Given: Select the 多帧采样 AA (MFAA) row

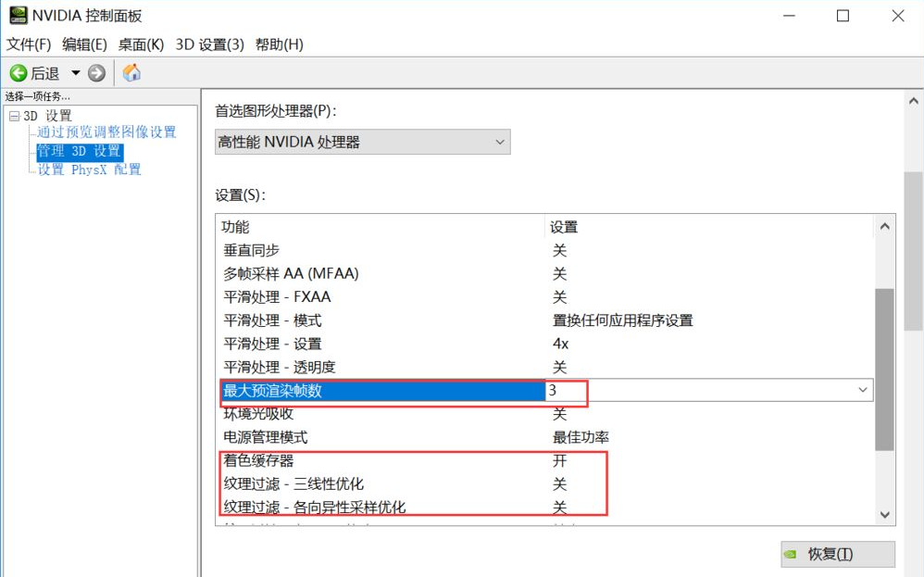Looking at the screenshot, I should 543,273.
